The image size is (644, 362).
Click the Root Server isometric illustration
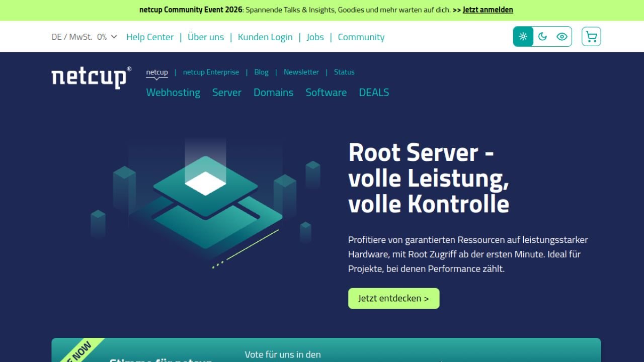click(205, 204)
